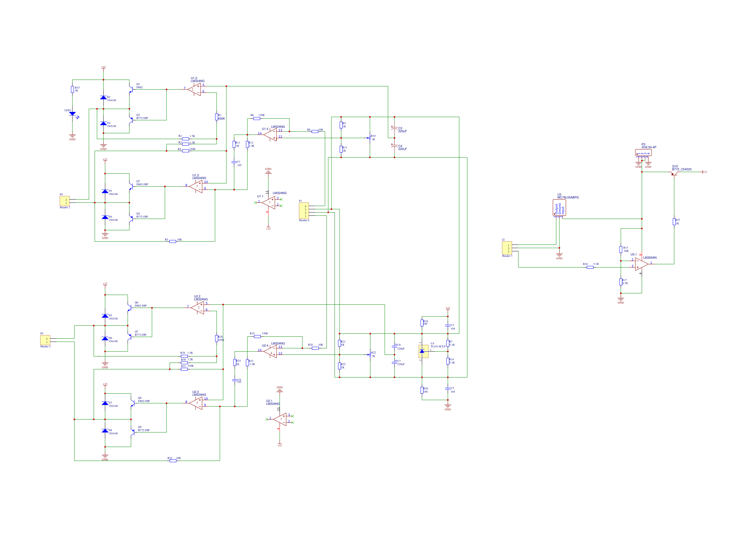Click the U5.1 LM393AN comparator symbol
The width and height of the screenshot is (756, 535).
(641, 264)
